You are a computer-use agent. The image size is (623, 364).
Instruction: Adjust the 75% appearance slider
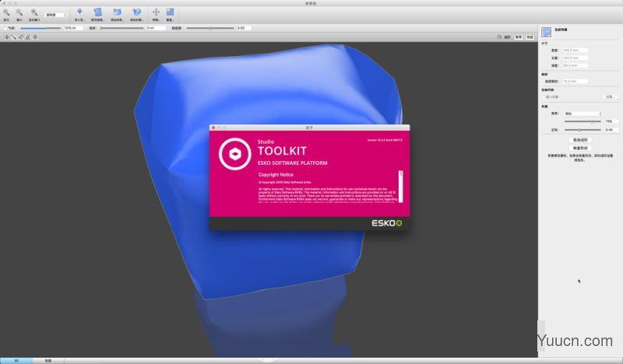(x=583, y=121)
